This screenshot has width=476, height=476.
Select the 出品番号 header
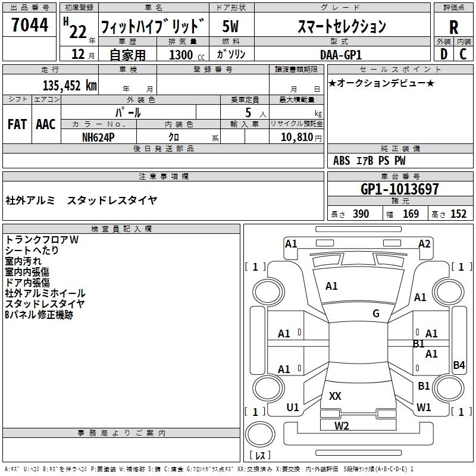coord(29,8)
